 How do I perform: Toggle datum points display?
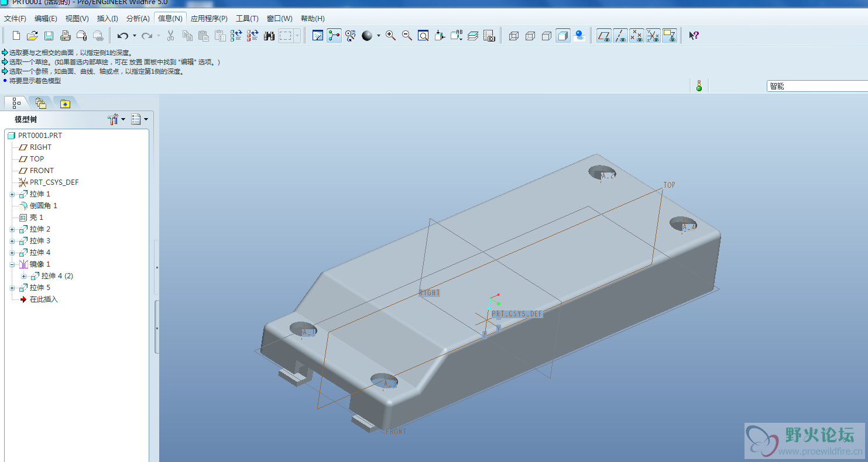tap(637, 36)
